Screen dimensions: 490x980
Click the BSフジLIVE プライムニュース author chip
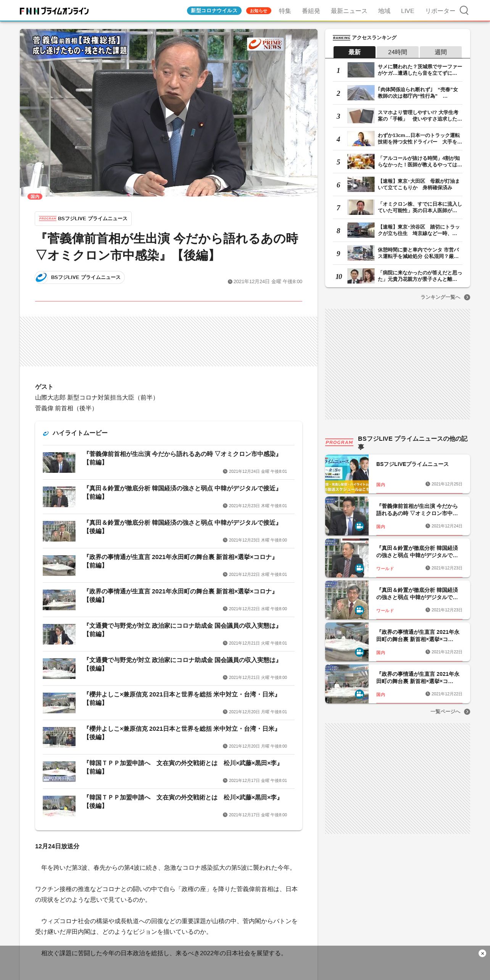[80, 277]
